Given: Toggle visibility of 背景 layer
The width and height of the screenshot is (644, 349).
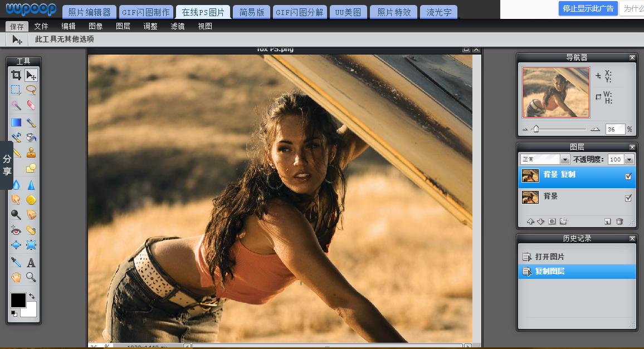Looking at the screenshot, I should click(628, 198).
